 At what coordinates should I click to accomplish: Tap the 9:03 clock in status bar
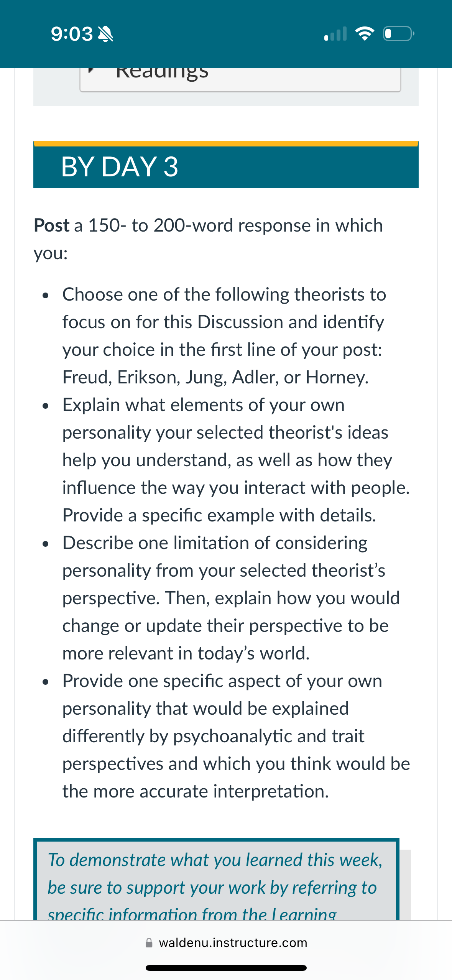click(x=72, y=34)
